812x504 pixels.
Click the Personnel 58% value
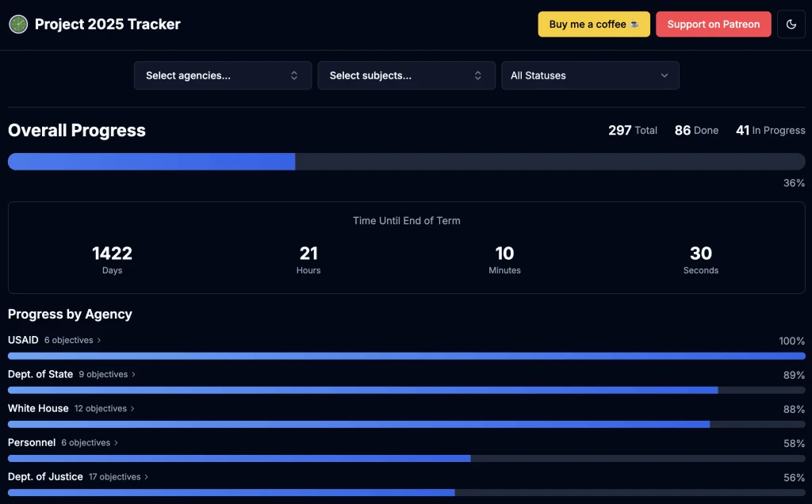pyautogui.click(x=794, y=444)
